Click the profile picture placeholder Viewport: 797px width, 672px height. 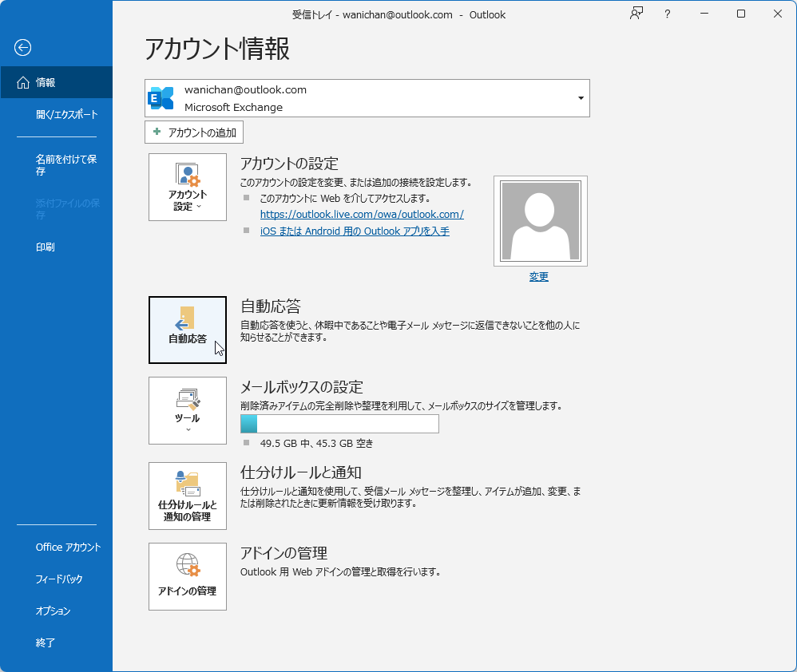click(x=541, y=221)
